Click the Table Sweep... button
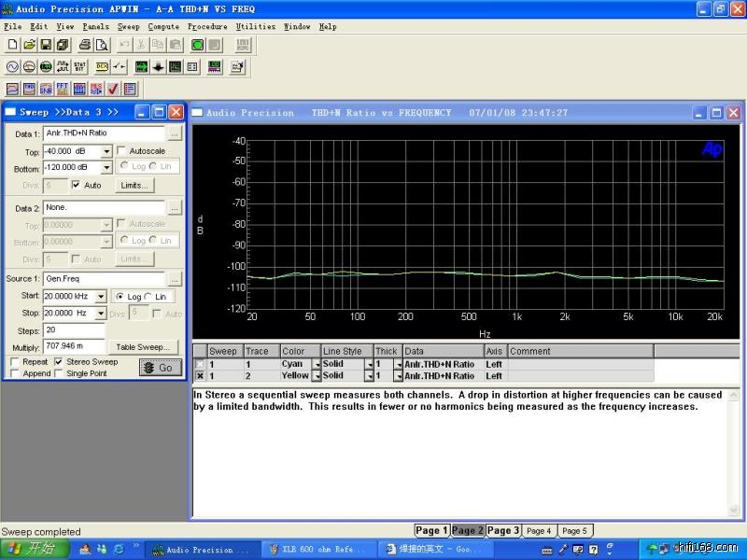 coord(143,347)
